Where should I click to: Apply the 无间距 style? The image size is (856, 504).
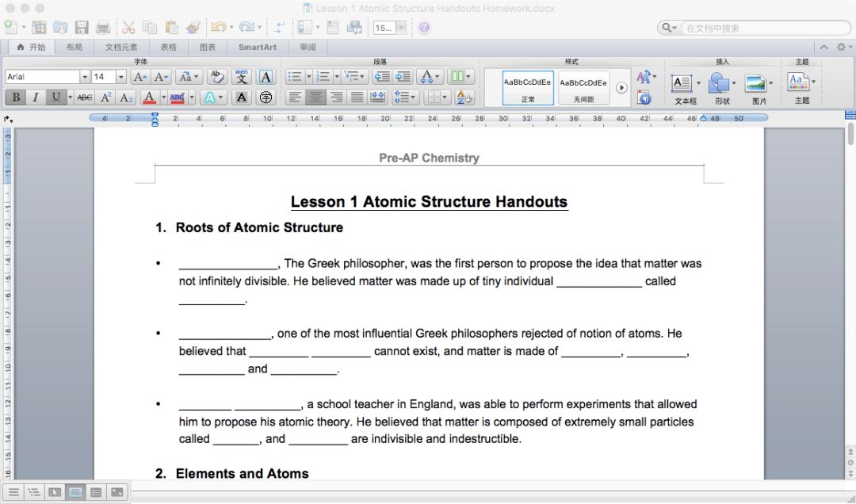[x=583, y=87]
